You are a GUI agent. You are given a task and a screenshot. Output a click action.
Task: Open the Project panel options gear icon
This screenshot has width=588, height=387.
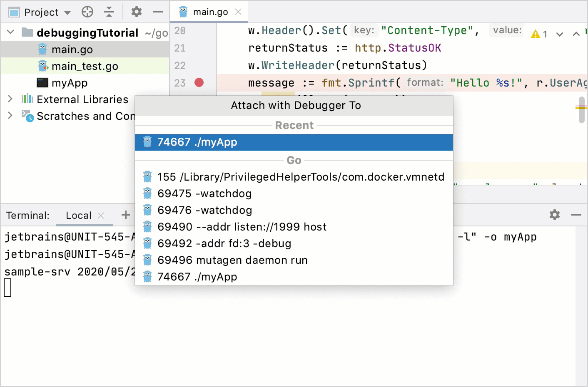coord(136,12)
